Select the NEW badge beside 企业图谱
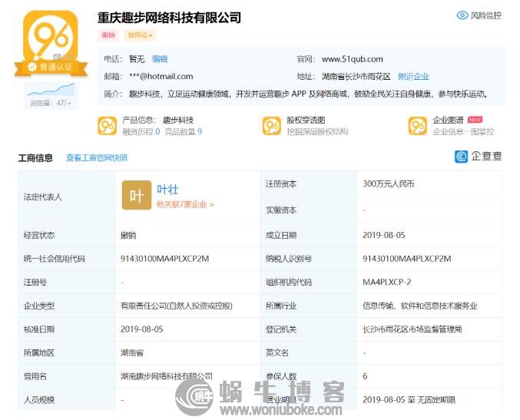Viewport: 520px width, 420px height. tap(475, 120)
